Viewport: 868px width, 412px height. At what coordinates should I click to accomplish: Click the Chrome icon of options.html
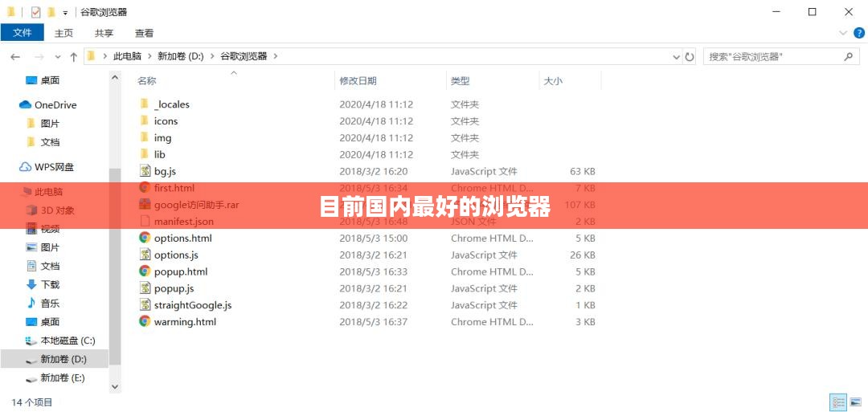(145, 238)
